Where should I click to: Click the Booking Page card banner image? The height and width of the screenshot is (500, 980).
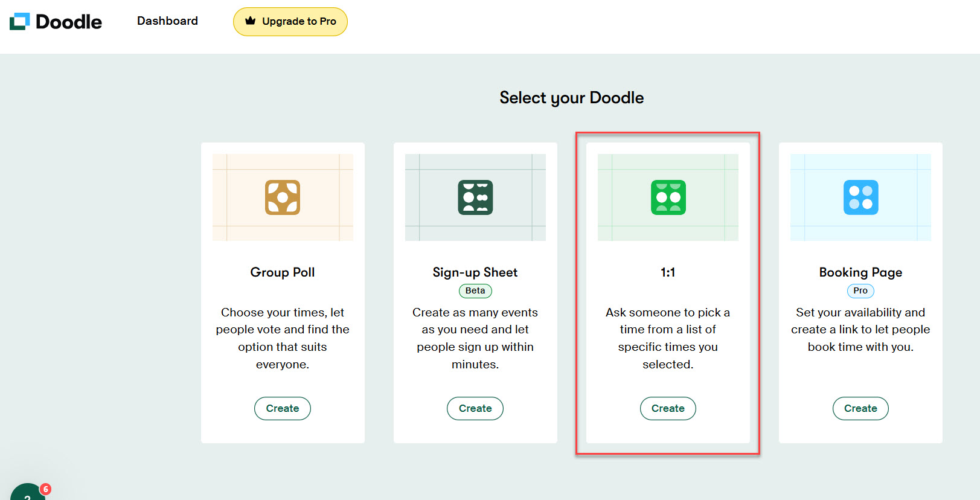click(860, 197)
